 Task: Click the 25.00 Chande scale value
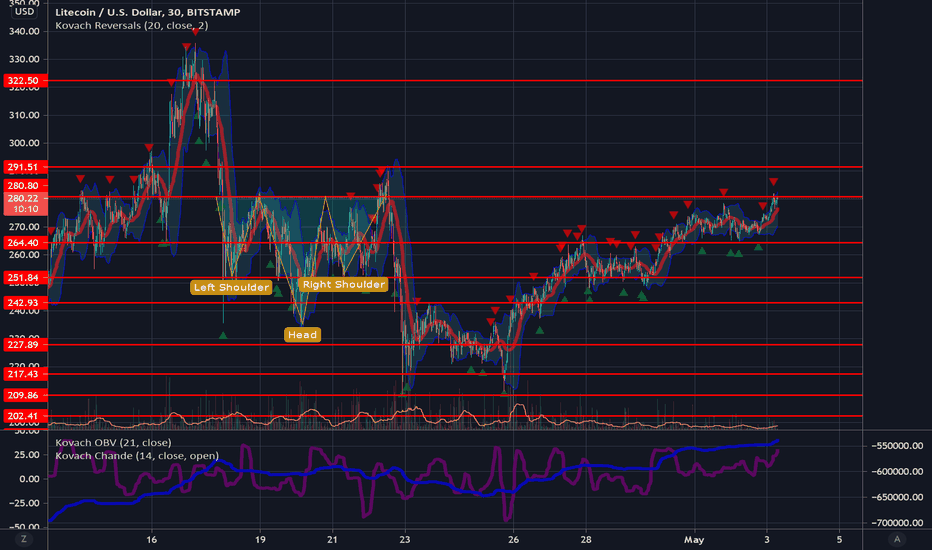pos(28,455)
